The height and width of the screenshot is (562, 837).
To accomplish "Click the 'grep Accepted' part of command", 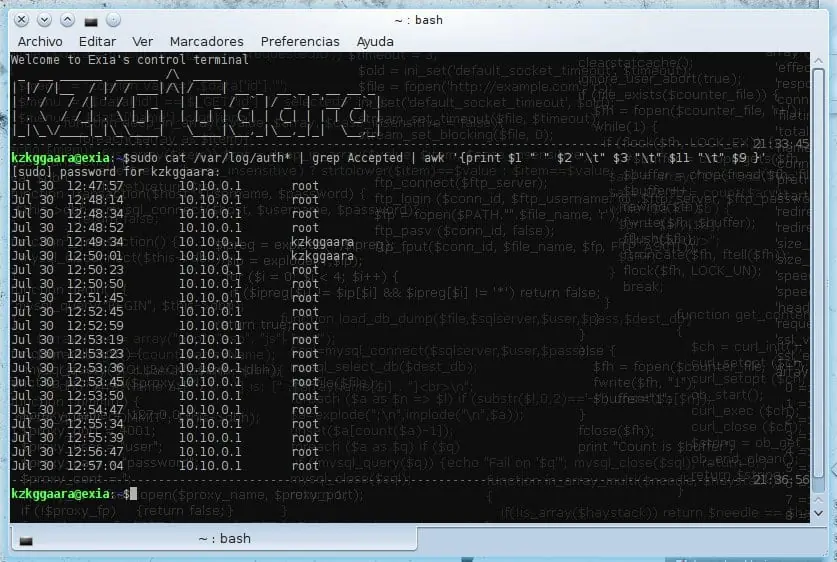I will point(357,157).
